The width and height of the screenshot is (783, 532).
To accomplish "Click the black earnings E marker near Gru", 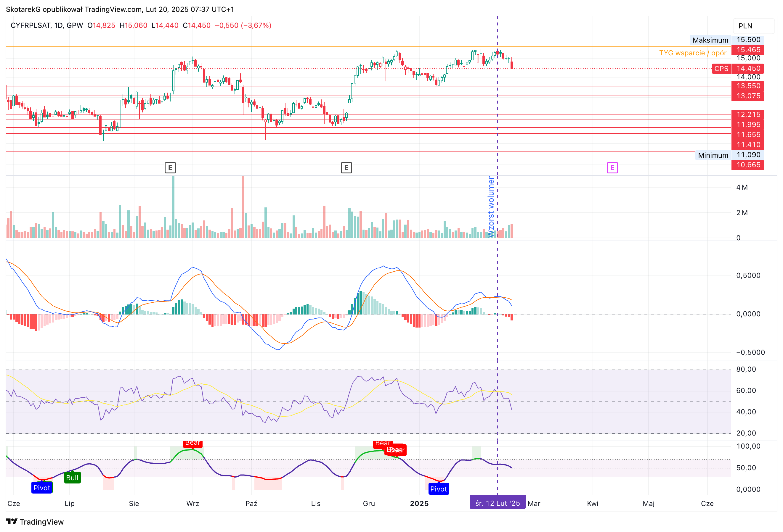I will [x=346, y=168].
